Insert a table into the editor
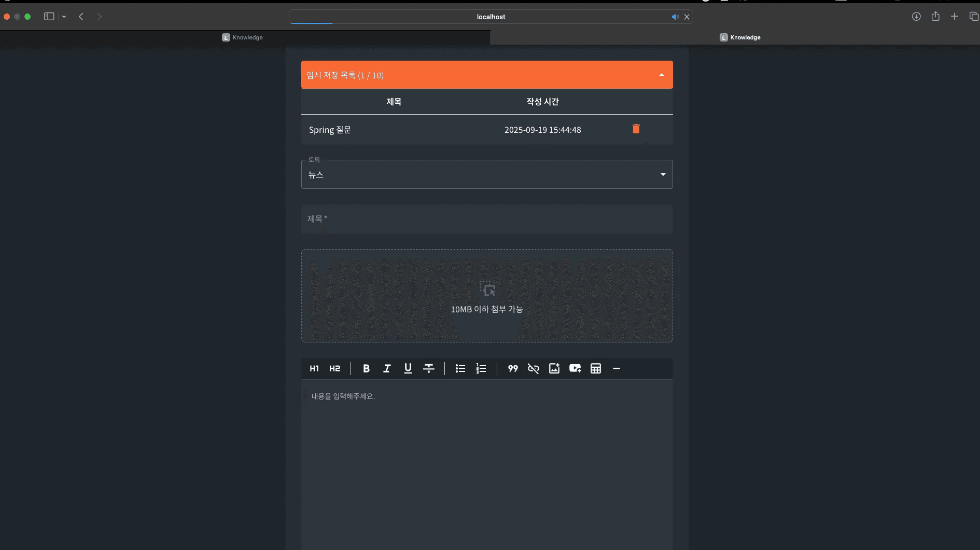This screenshot has width=980, height=550. (596, 368)
